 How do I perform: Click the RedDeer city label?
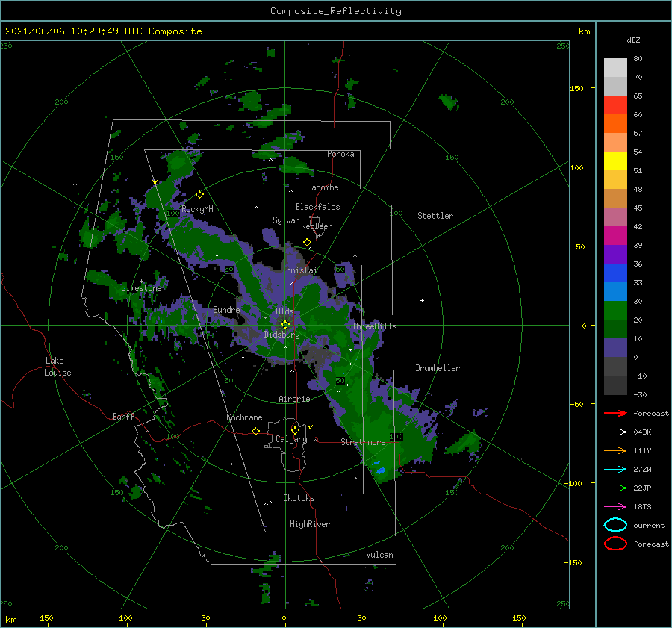317,226
